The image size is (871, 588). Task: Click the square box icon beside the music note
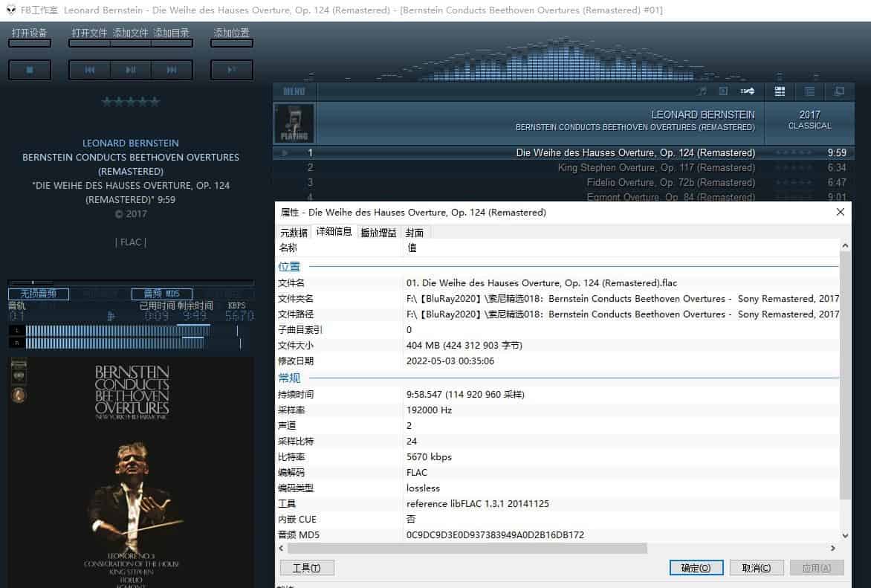(723, 91)
